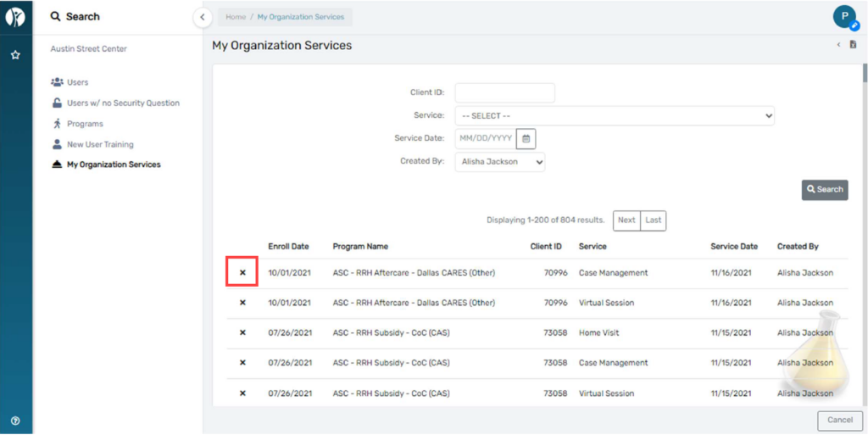Delete 70996 Case Management 11/16/2021 row
Viewport: 868px width, 435px height.
coord(242,272)
